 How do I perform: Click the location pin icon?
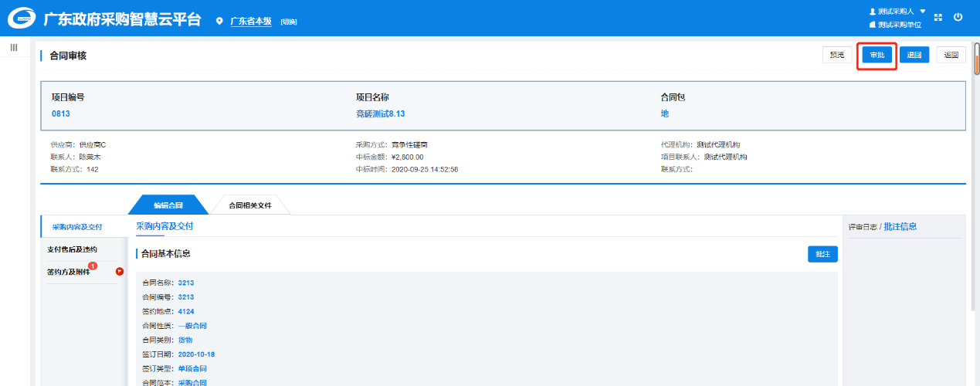pos(219,21)
